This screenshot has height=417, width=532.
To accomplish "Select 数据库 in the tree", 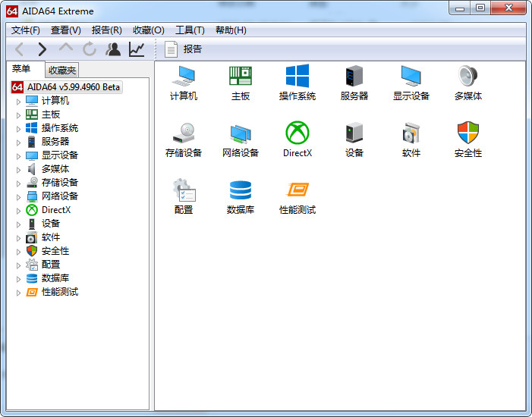I will [x=55, y=278].
